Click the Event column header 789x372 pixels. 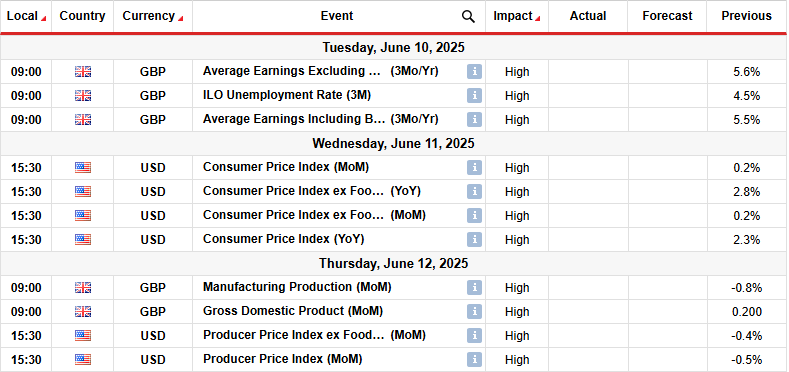pyautogui.click(x=337, y=16)
